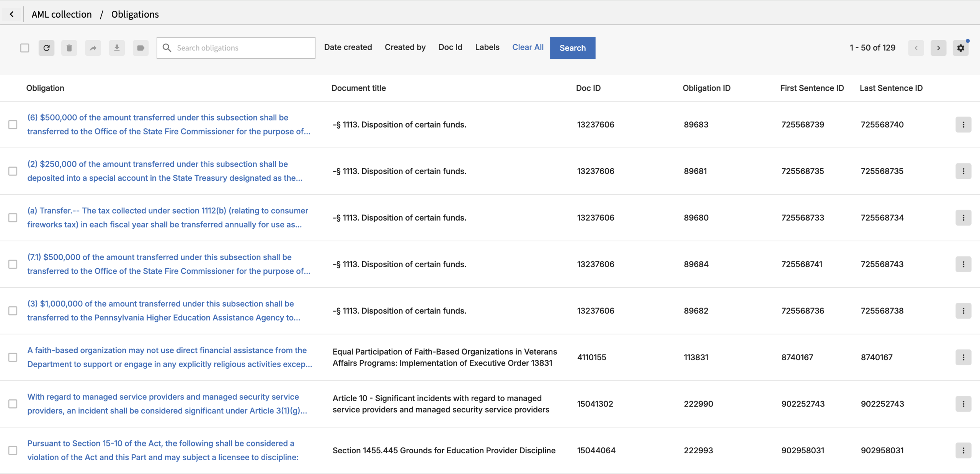Select checkbox for faith-based organization obligation
Viewport: 980px width, 474px height.
[13, 357]
